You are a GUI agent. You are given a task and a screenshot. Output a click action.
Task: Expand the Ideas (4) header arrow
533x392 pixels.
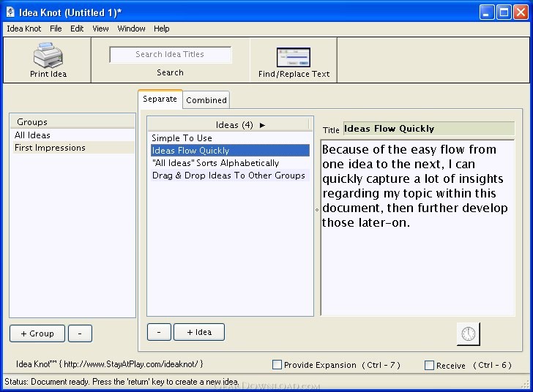point(263,125)
